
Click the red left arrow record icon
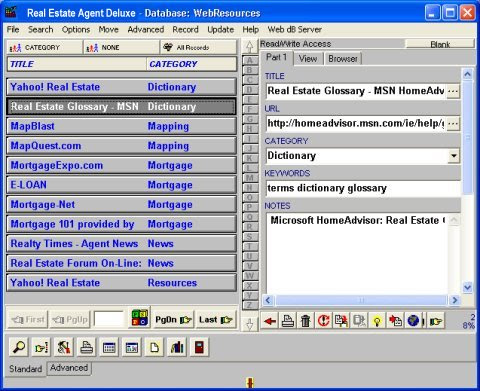(270, 321)
